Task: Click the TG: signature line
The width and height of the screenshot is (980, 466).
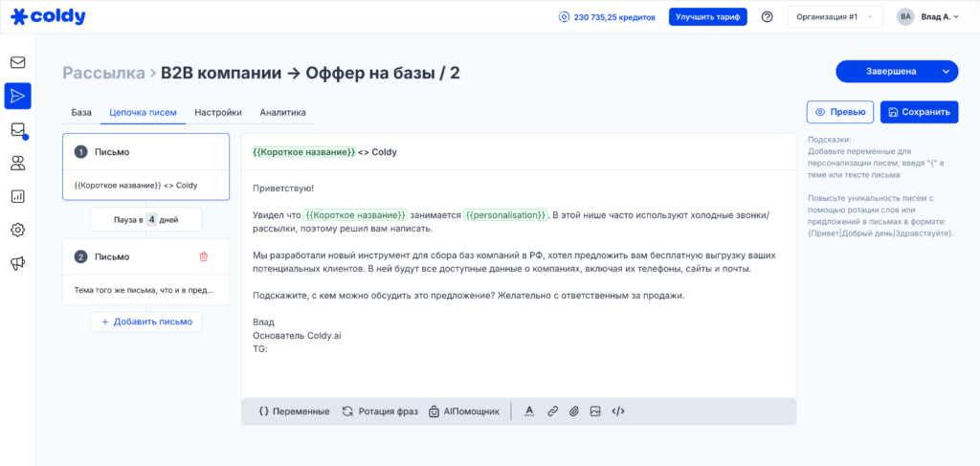Action: (260, 349)
